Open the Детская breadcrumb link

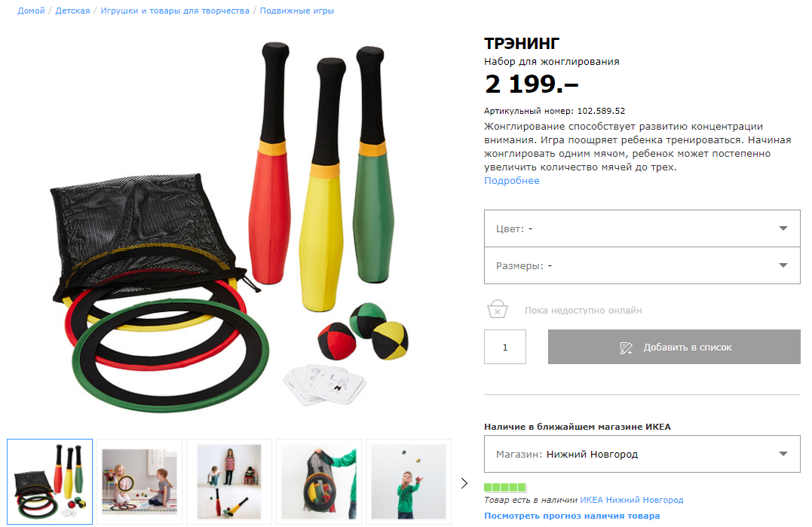pos(72,11)
